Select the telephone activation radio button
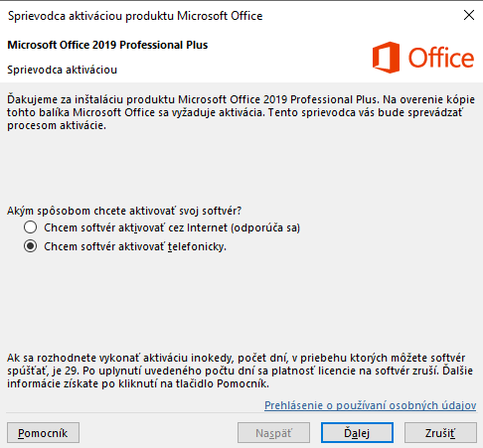 (x=30, y=246)
